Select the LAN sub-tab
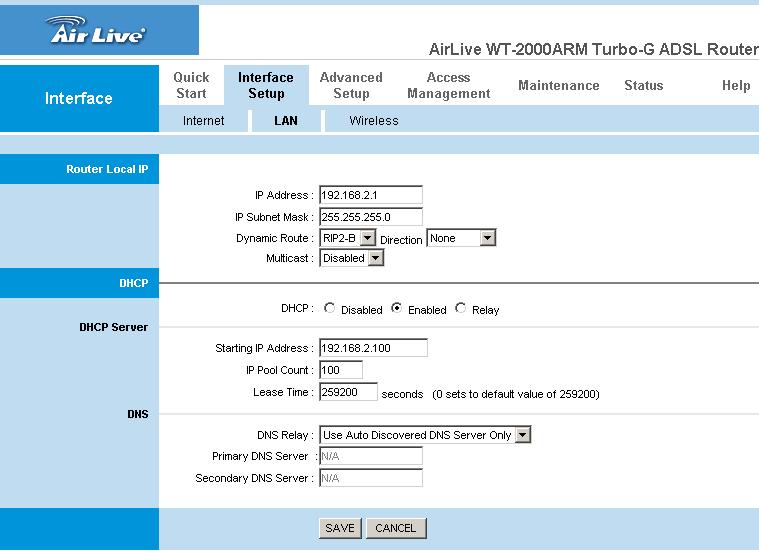This screenshot has width=759, height=551. click(286, 121)
